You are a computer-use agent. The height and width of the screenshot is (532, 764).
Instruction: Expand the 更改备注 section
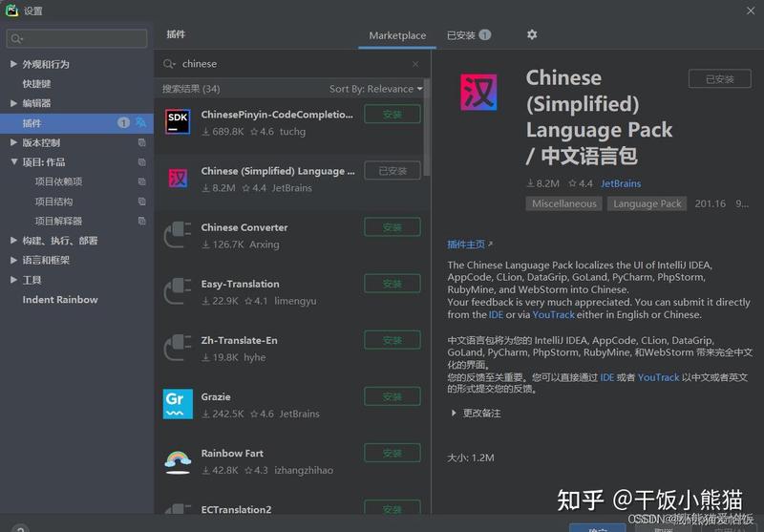476,414
